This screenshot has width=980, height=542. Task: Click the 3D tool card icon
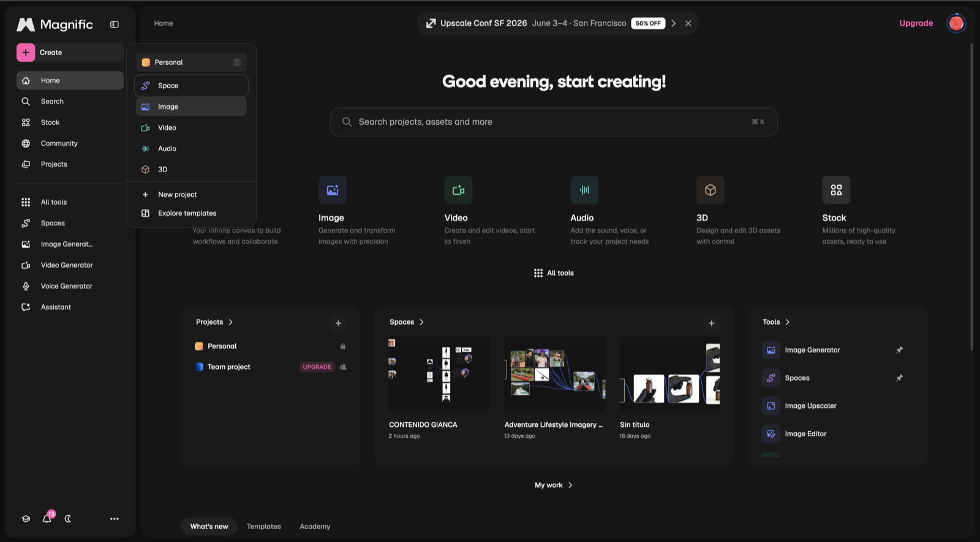710,190
